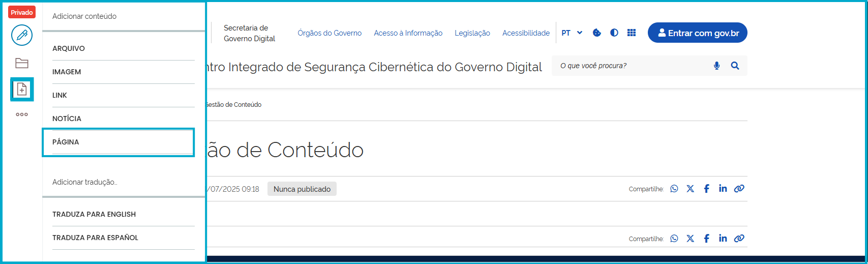Click the cookie preferences icon

coord(597,33)
